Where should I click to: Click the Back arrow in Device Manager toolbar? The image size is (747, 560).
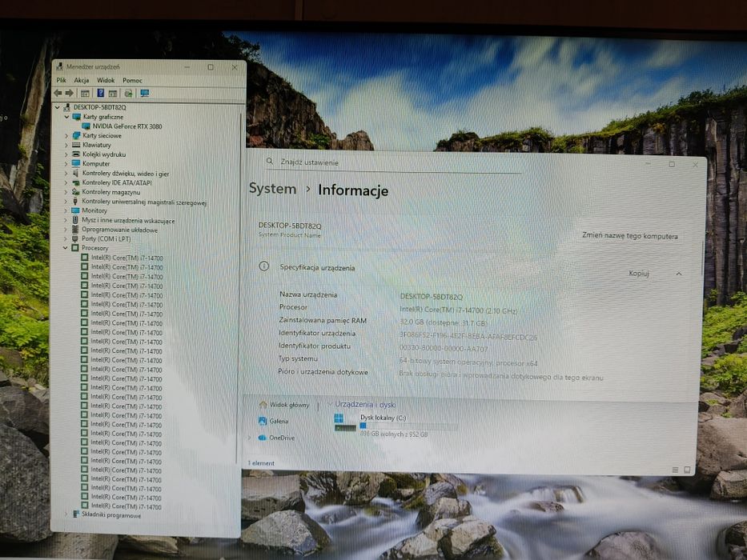coord(58,94)
